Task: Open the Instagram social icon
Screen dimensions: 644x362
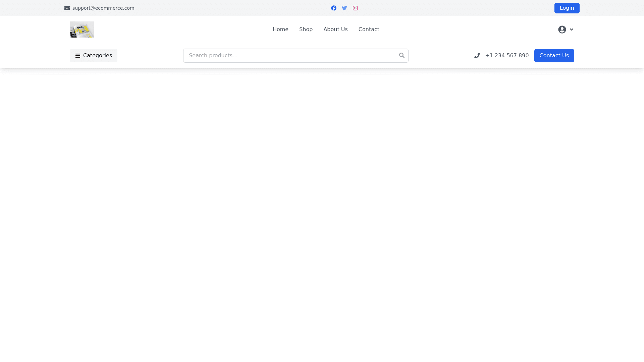Action: [355, 8]
